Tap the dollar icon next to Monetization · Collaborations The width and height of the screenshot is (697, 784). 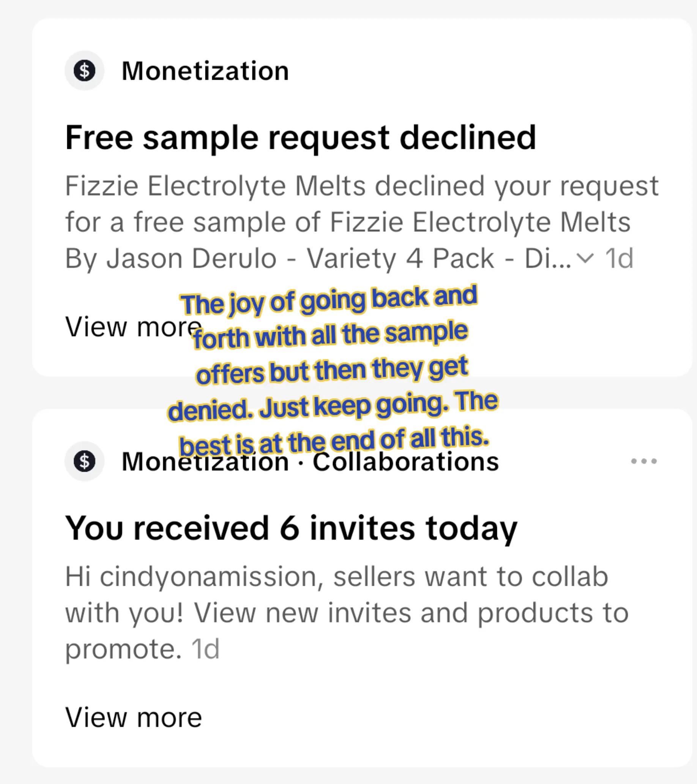[84, 461]
